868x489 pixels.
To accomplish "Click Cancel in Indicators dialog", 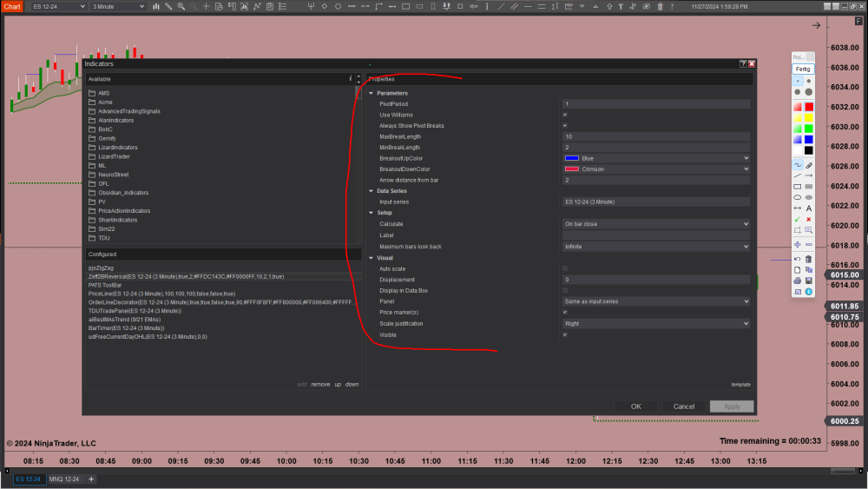I will pyautogui.click(x=684, y=406).
